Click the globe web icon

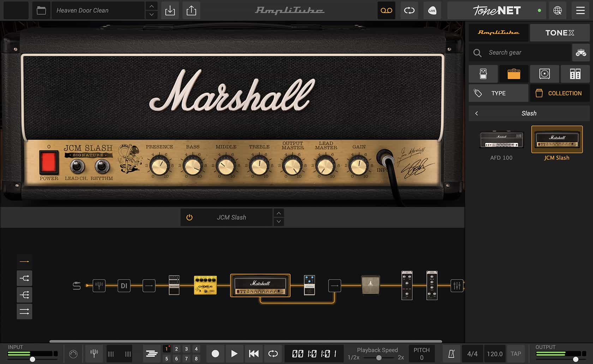558,11
